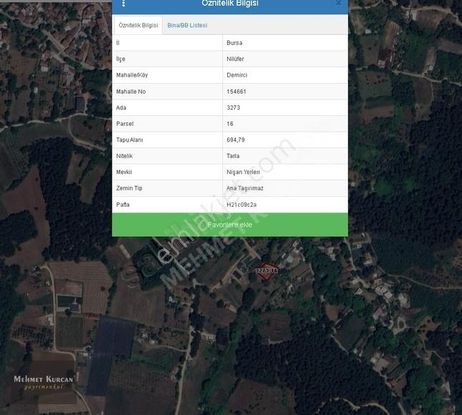The height and width of the screenshot is (415, 462).
Task: Click the Mehmet Kurcan gayrimenkul logo
Action: 43,382
